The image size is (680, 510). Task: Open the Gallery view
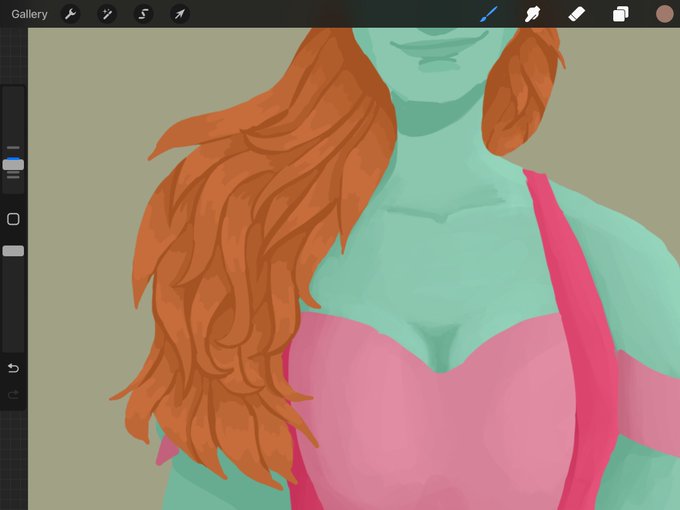29,14
